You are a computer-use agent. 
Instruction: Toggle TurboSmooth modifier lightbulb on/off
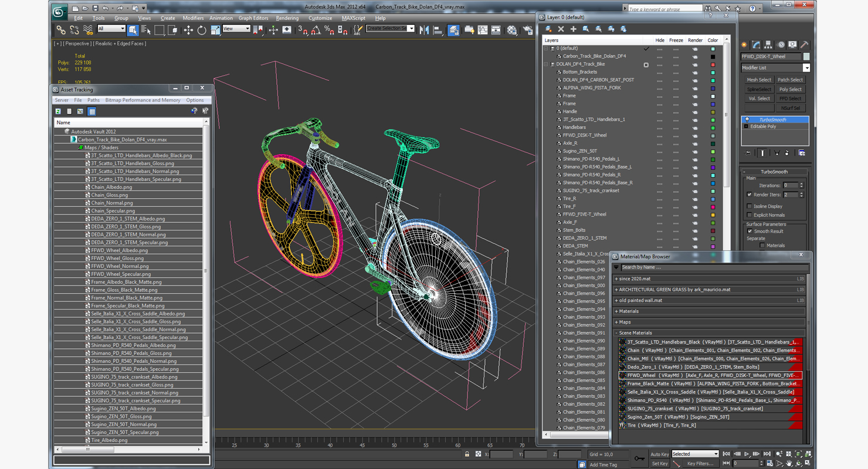click(747, 120)
